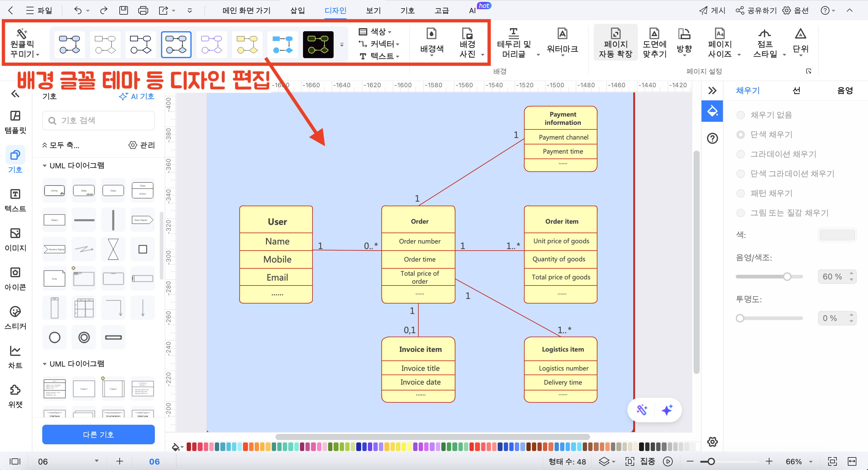Viewport: 868px width, 470px height.
Task: Open the 고급 advanced tab
Action: tap(442, 10)
